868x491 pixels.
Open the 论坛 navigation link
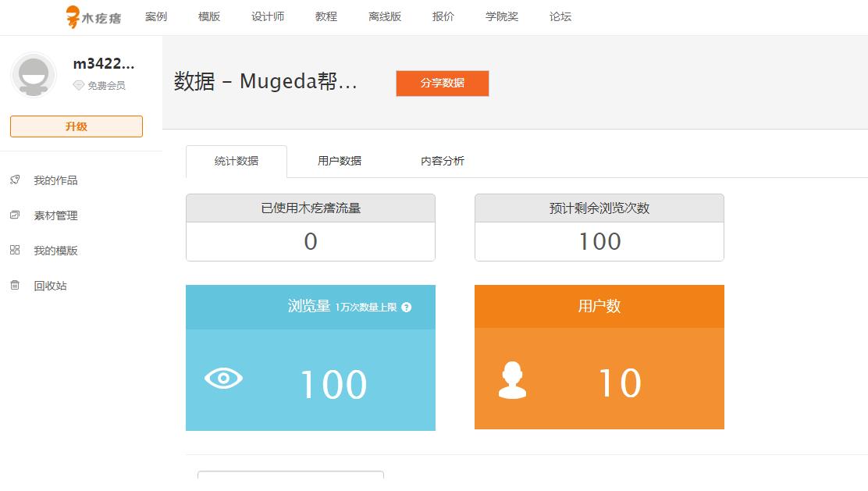(560, 16)
